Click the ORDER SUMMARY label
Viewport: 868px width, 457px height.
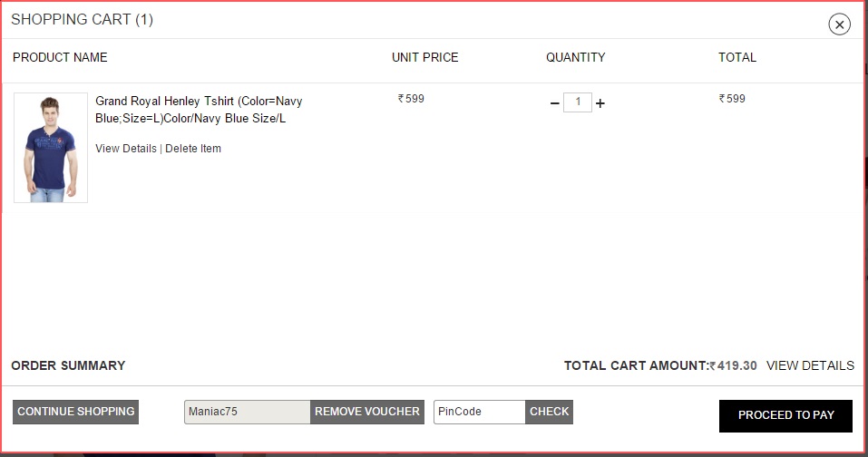tap(68, 365)
